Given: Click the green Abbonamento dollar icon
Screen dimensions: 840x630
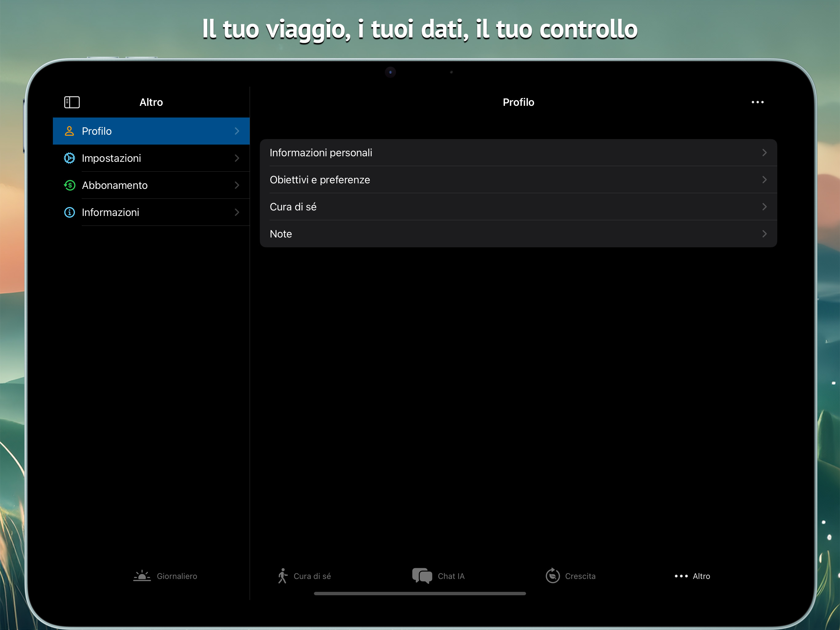Looking at the screenshot, I should click(x=69, y=185).
